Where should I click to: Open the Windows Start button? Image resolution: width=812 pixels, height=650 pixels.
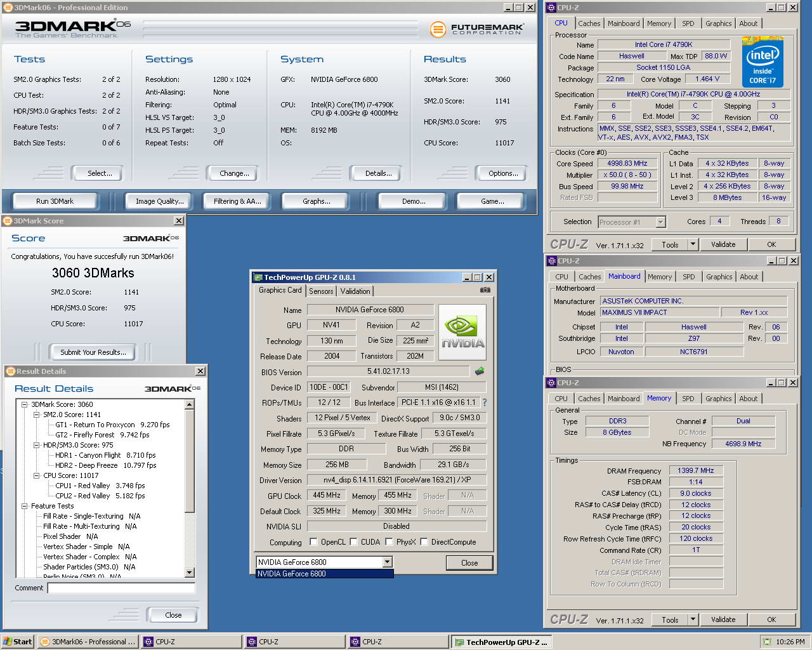[18, 642]
